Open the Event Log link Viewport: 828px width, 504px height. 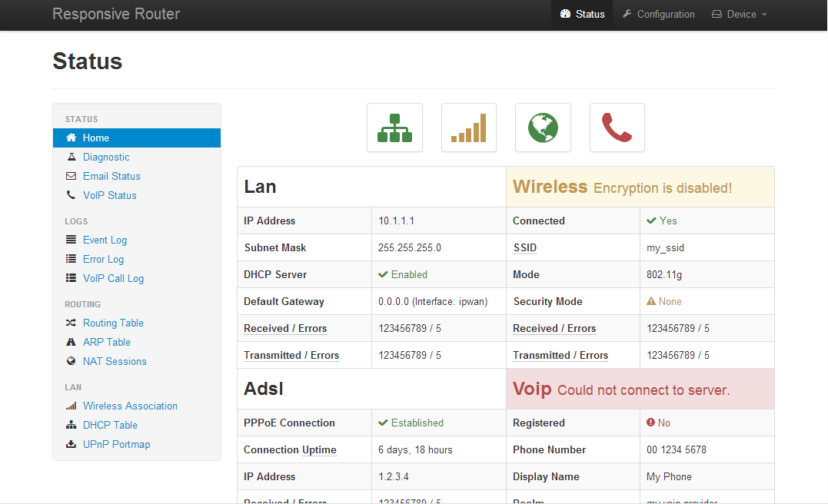pyautogui.click(x=105, y=240)
